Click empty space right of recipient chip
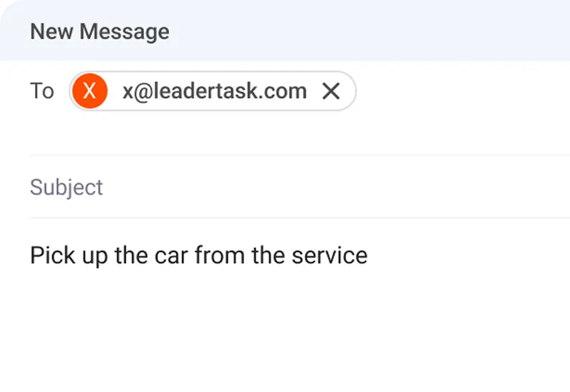This screenshot has width=570, height=392. click(460, 91)
